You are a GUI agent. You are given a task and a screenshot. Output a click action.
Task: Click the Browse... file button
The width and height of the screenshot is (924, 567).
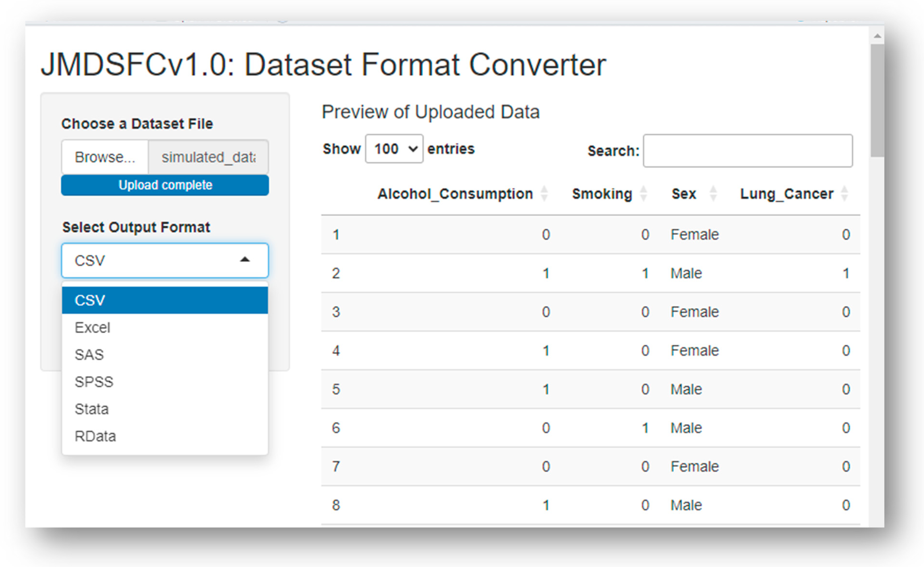(105, 157)
